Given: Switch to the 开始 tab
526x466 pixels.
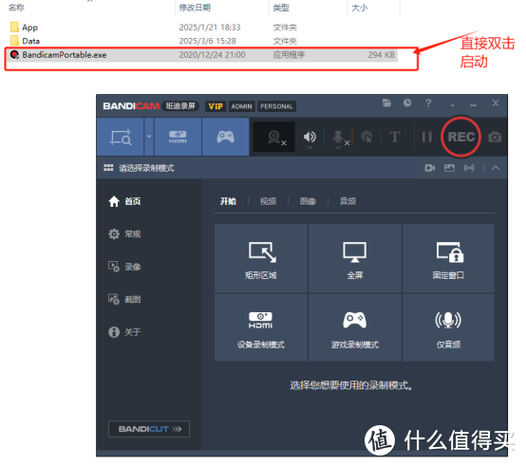Looking at the screenshot, I should pos(228,201).
